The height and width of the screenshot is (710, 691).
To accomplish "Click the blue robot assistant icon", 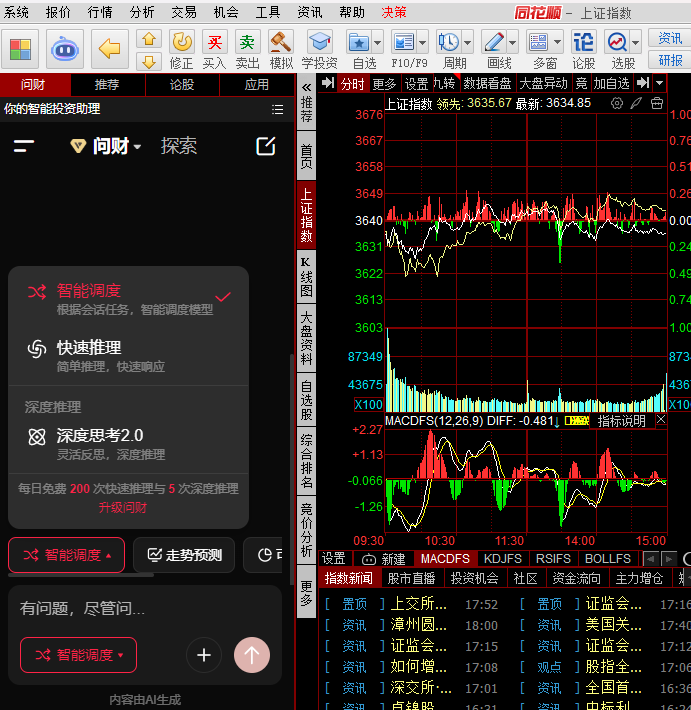I will pos(65,48).
